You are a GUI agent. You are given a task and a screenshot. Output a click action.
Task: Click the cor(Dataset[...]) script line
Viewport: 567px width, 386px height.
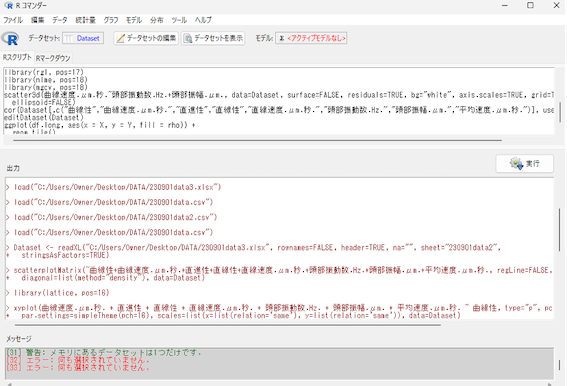pyautogui.click(x=279, y=110)
